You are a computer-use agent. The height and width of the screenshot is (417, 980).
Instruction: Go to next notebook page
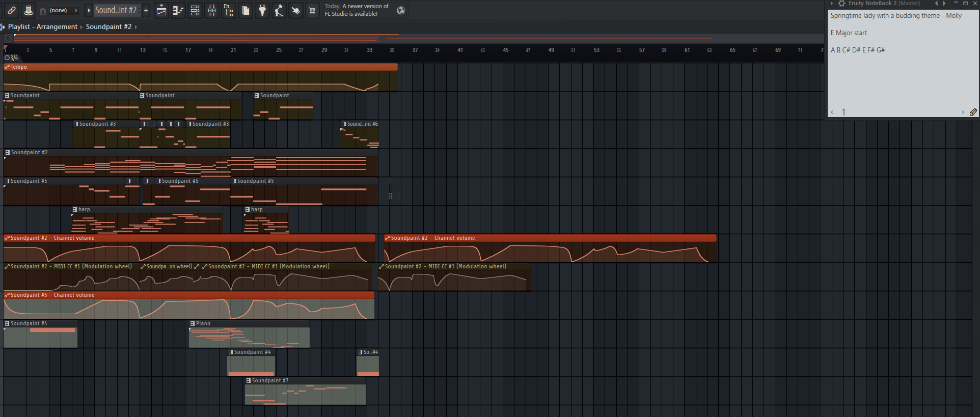pos(963,113)
